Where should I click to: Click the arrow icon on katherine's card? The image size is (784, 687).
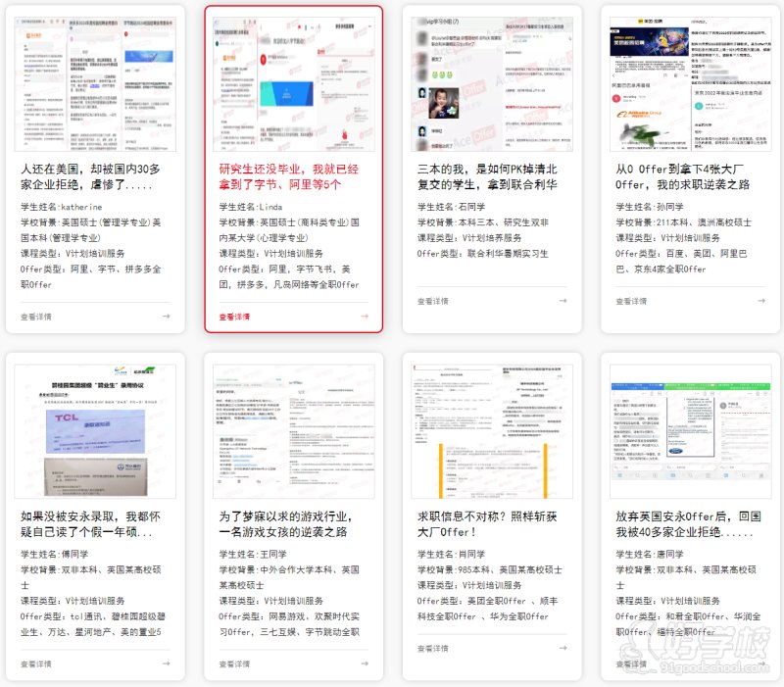(167, 317)
